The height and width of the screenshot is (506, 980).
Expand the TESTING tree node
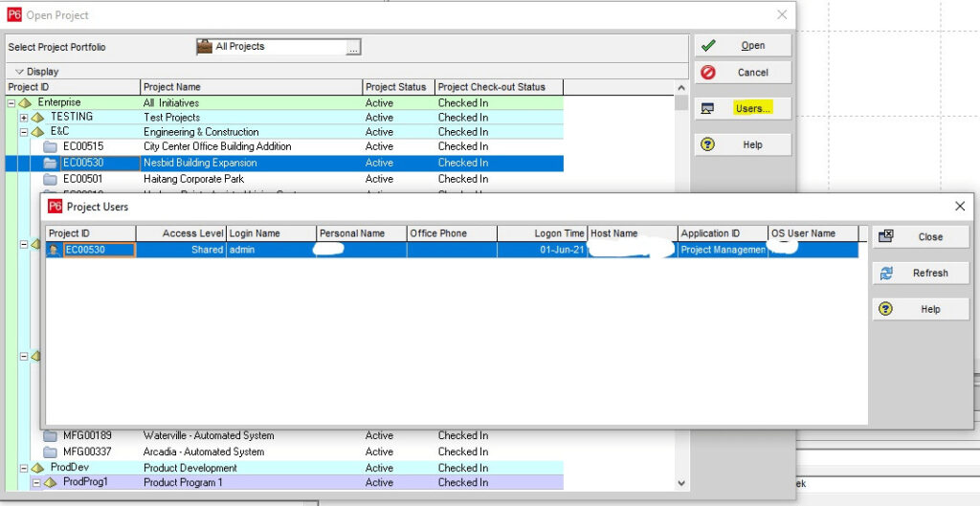24,118
